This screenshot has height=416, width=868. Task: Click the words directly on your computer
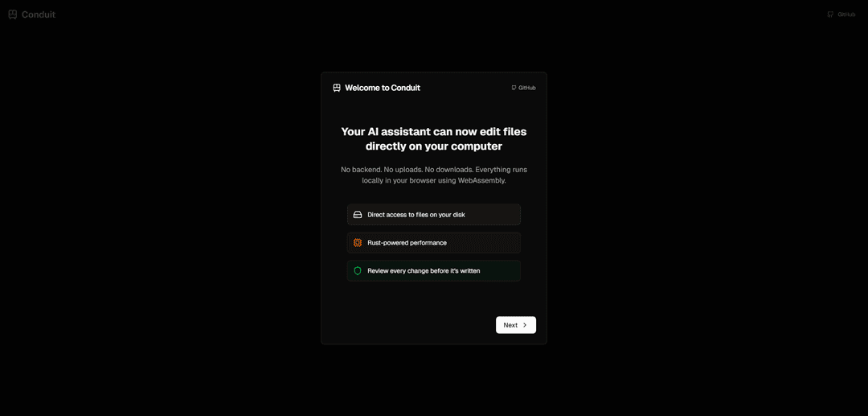[x=434, y=146]
